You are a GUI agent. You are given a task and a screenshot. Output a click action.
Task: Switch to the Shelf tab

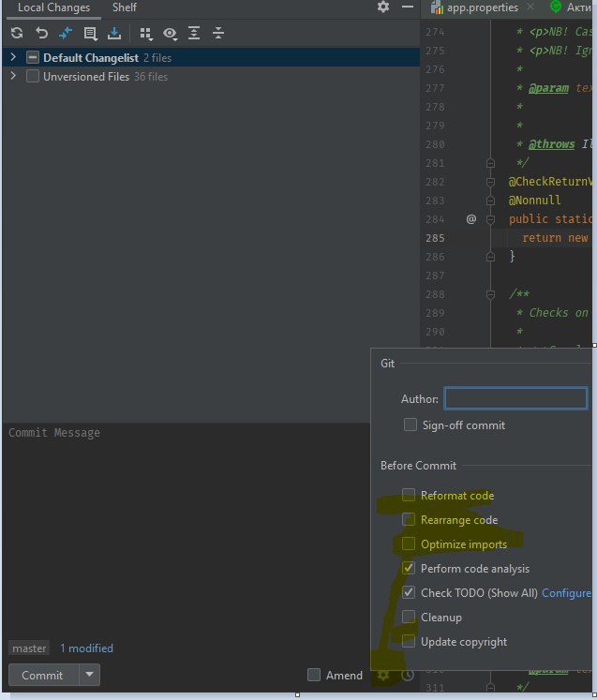pos(125,7)
